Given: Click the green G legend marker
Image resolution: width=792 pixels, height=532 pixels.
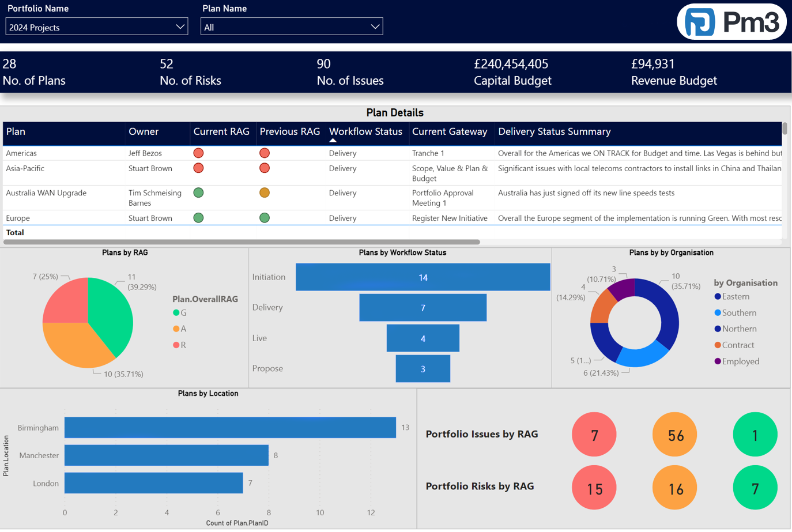Looking at the screenshot, I should 176,313.
